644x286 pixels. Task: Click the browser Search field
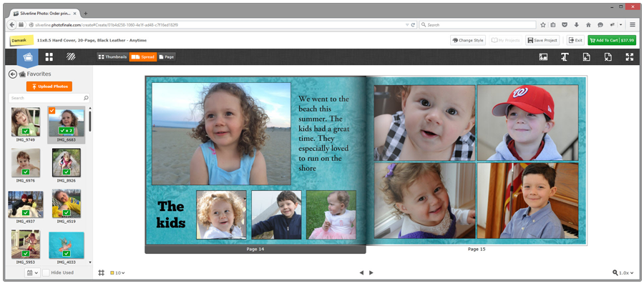coord(478,25)
